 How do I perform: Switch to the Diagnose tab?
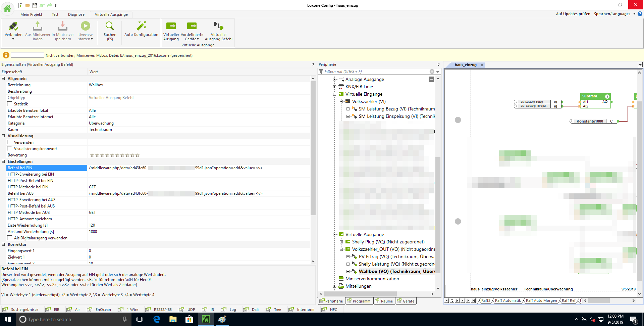(76, 14)
